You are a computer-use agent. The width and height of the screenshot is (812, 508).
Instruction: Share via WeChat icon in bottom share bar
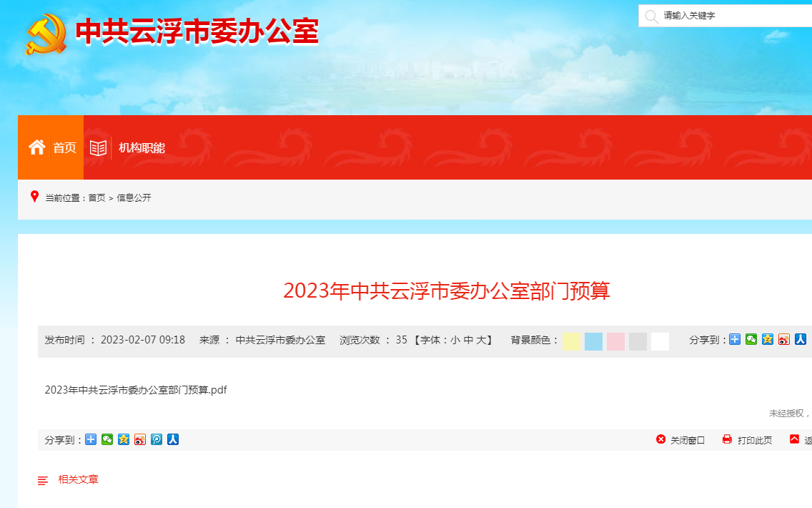107,439
